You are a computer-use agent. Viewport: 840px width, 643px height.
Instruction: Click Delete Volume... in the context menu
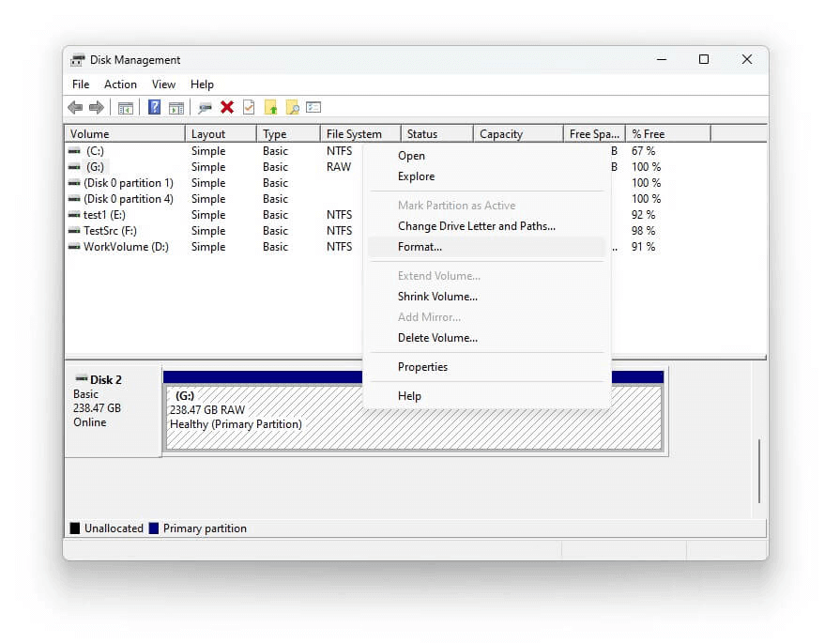437,337
